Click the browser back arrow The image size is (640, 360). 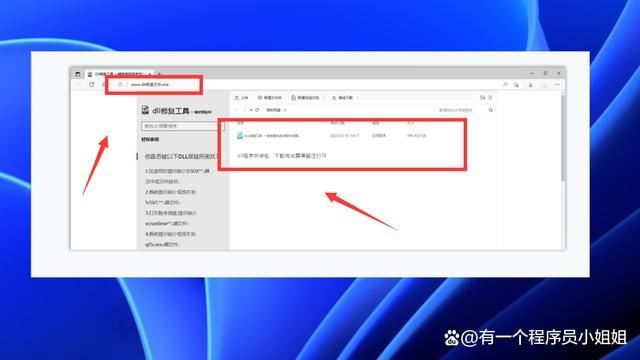(x=78, y=84)
